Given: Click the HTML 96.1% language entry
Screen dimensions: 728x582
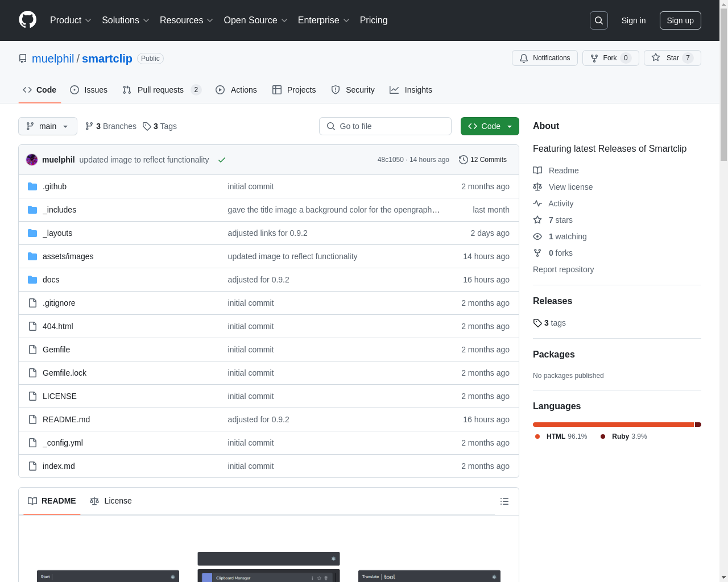Looking at the screenshot, I should (561, 436).
